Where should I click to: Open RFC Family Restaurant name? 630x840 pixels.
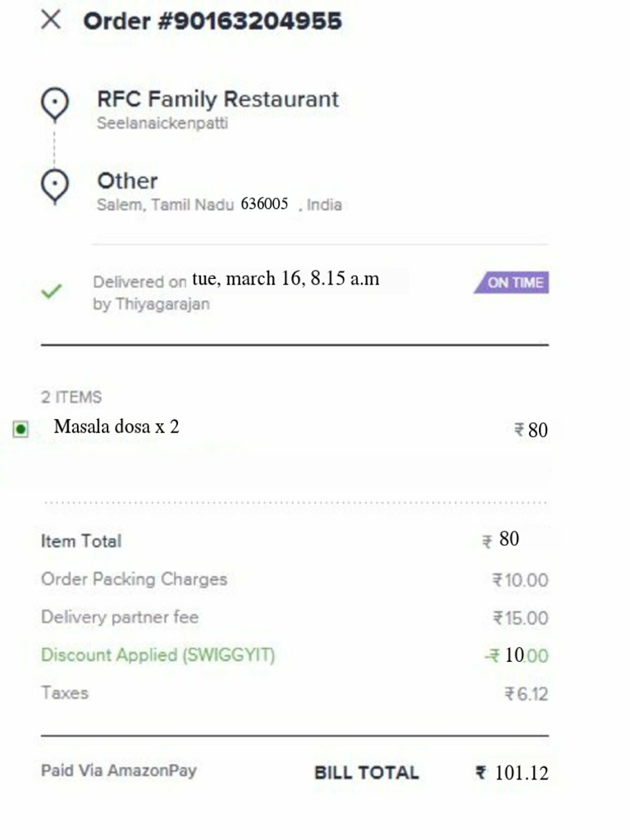pyautogui.click(x=217, y=99)
